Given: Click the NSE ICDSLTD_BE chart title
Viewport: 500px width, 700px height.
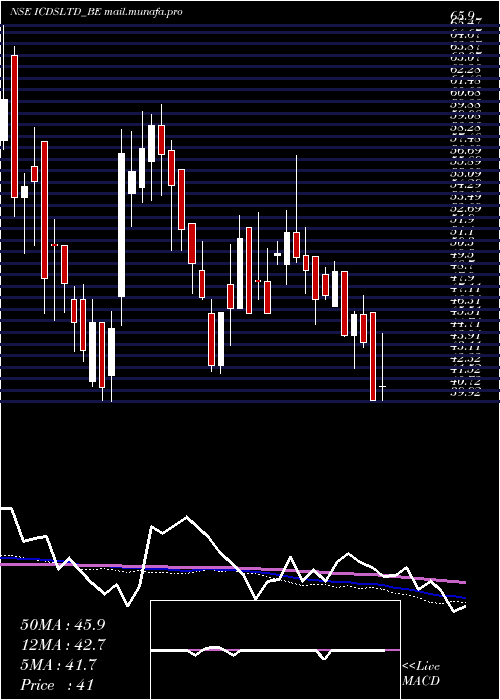Looking at the screenshot, I should tap(56, 12).
